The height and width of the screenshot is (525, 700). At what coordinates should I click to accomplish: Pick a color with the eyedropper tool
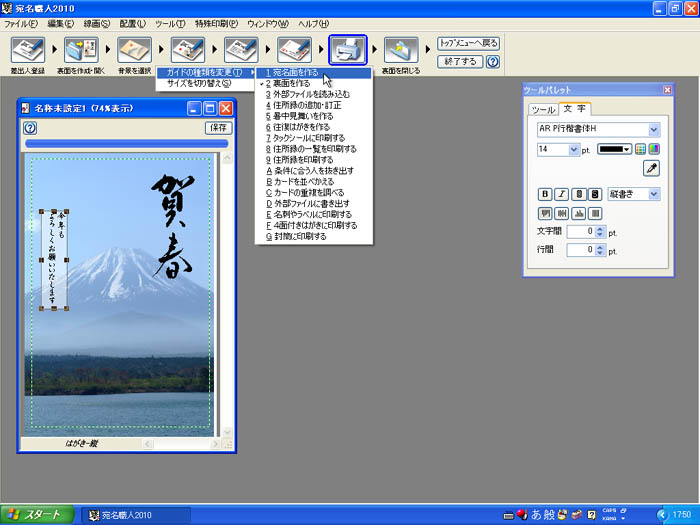pos(651,169)
